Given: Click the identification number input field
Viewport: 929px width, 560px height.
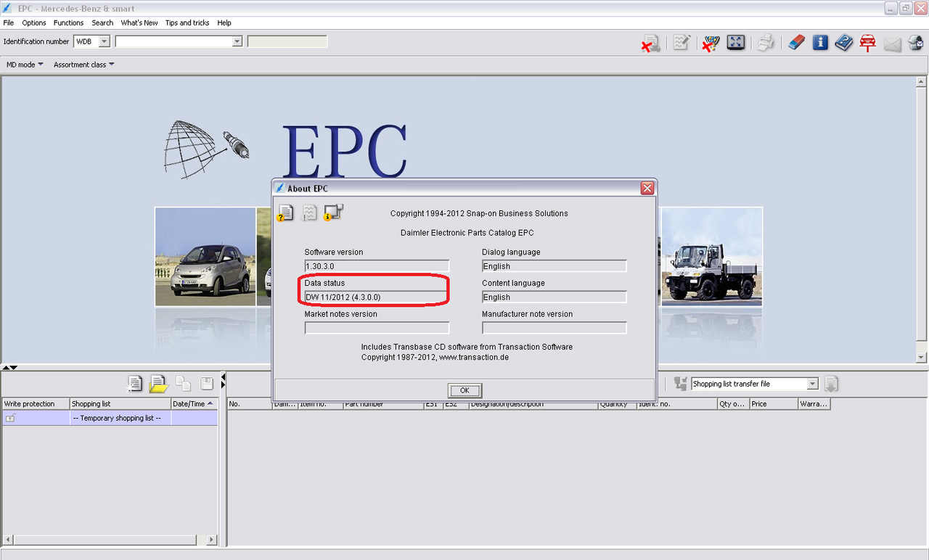Looking at the screenshot, I should [x=173, y=41].
